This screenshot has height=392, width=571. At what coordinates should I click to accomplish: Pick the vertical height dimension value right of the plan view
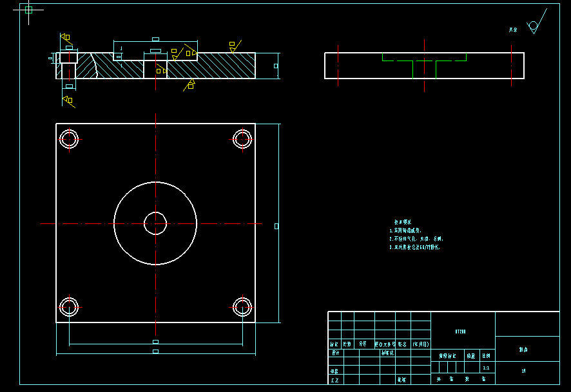276,226
